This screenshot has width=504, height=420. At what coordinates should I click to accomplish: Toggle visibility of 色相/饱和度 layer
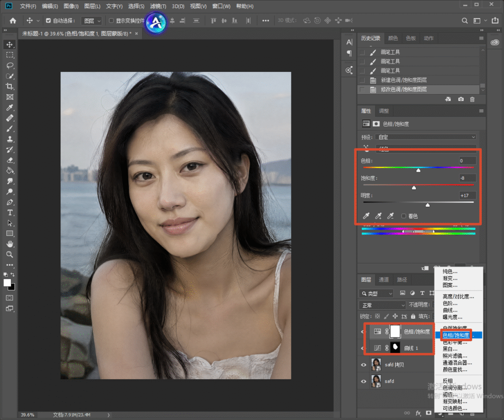[363, 331]
